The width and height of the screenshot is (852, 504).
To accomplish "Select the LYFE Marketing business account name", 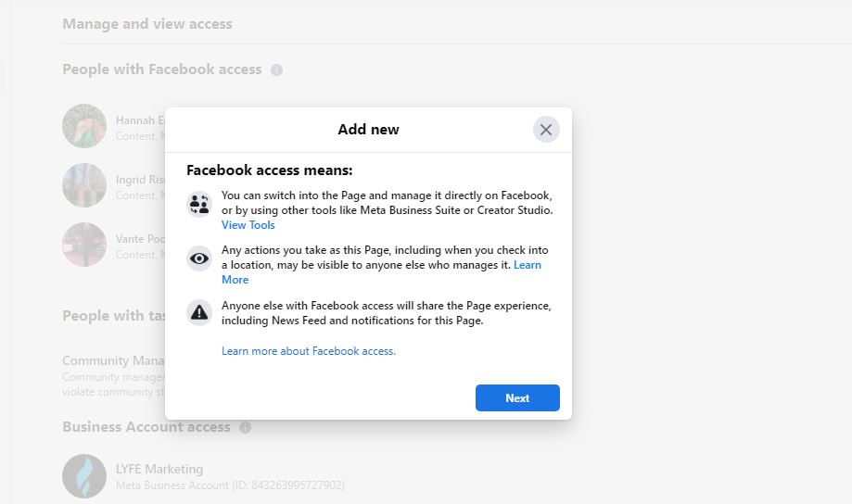I will [159, 469].
